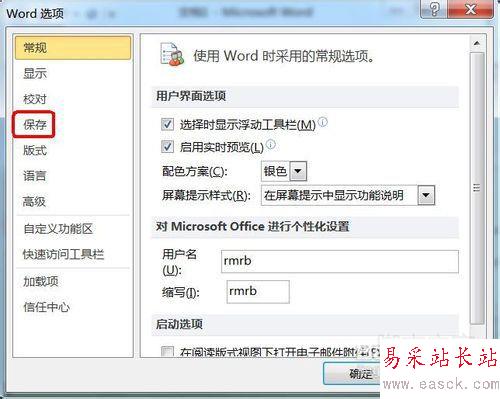Open the 版式 options category
The width and height of the screenshot is (500, 399).
tap(35, 150)
